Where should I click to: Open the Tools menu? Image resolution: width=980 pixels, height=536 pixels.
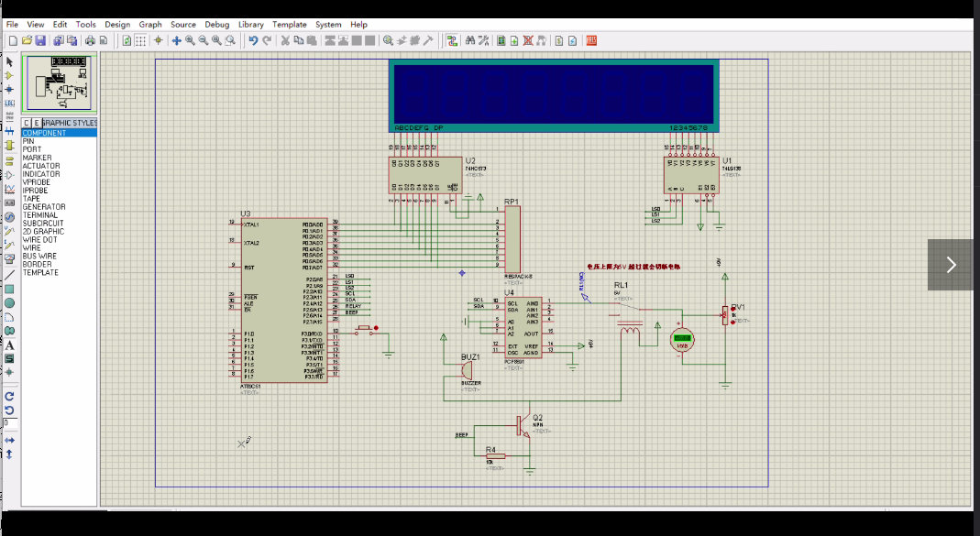click(x=85, y=25)
